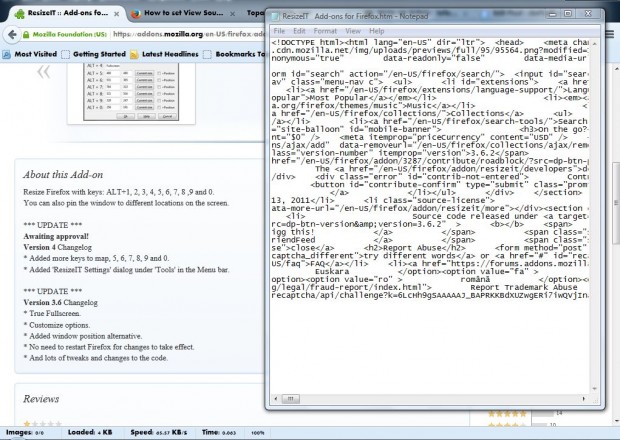Viewport: 620px width, 440px height.
Task: Close the How to set View Source tab
Action: pos(232,14)
